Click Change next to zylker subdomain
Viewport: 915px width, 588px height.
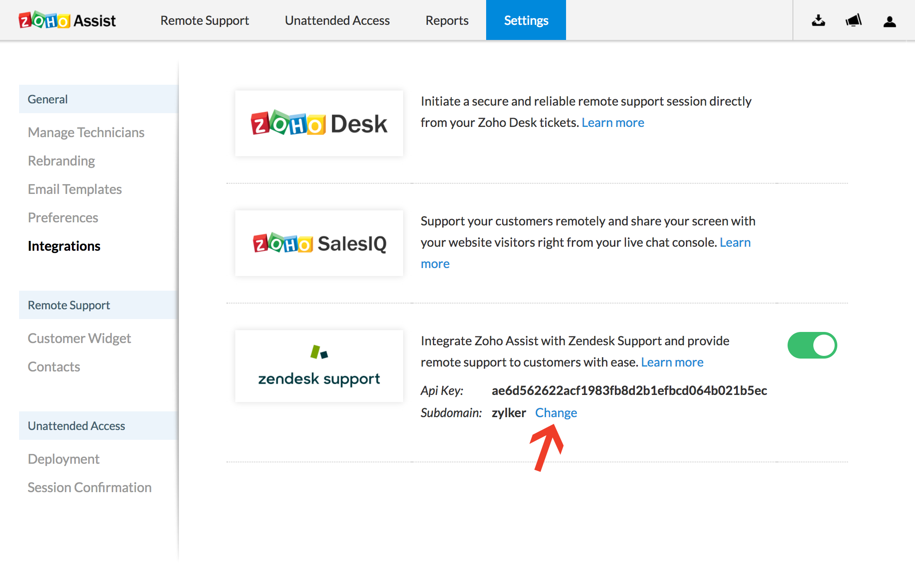tap(556, 413)
